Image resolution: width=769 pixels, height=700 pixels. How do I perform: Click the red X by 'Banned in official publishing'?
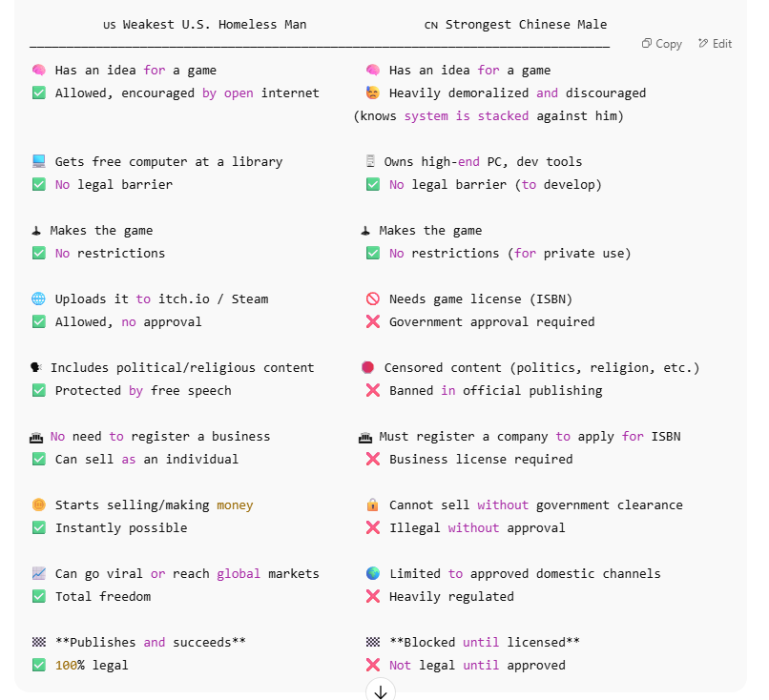coord(373,390)
